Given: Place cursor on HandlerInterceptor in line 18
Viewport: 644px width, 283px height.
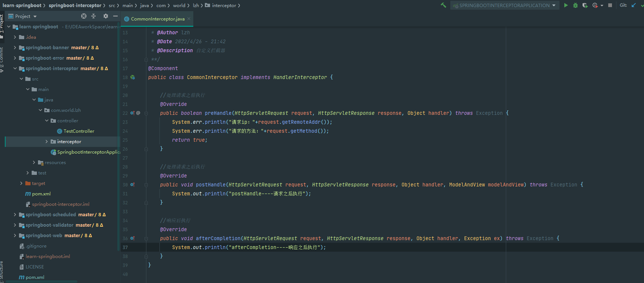Looking at the screenshot, I should point(300,77).
